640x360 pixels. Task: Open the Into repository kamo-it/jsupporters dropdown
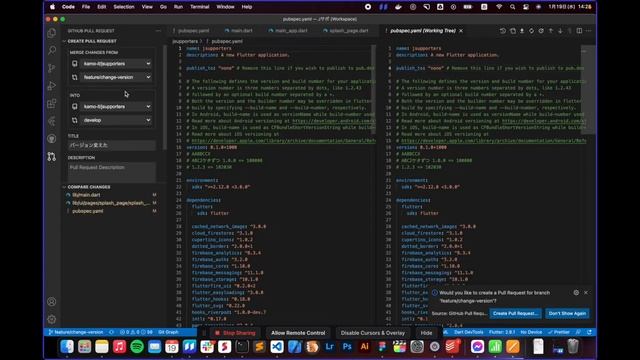pyautogui.click(x=116, y=107)
